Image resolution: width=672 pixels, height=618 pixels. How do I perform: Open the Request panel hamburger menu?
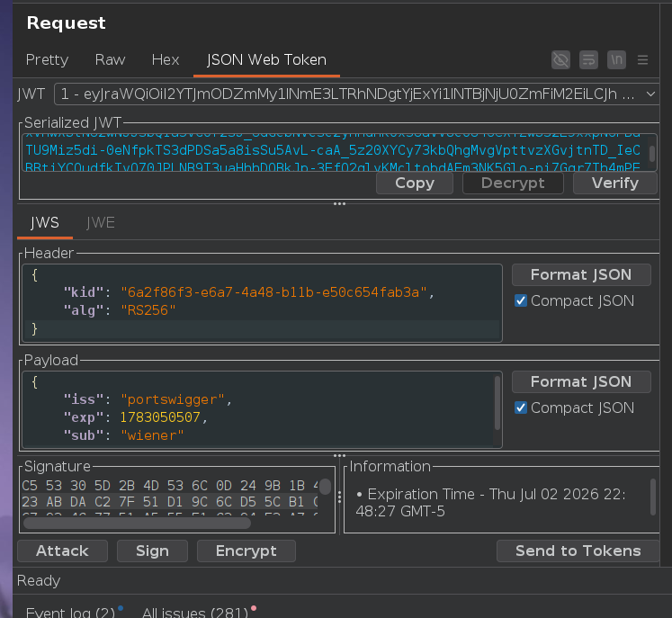pos(642,59)
